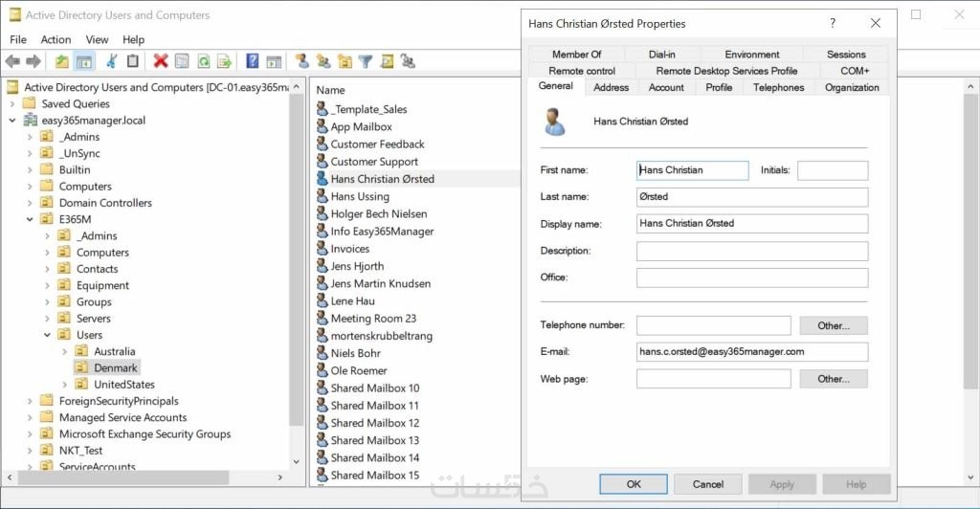The image size is (980, 509).
Task: Click tree pane horizontal scrollbar right arrow
Action: (280, 477)
